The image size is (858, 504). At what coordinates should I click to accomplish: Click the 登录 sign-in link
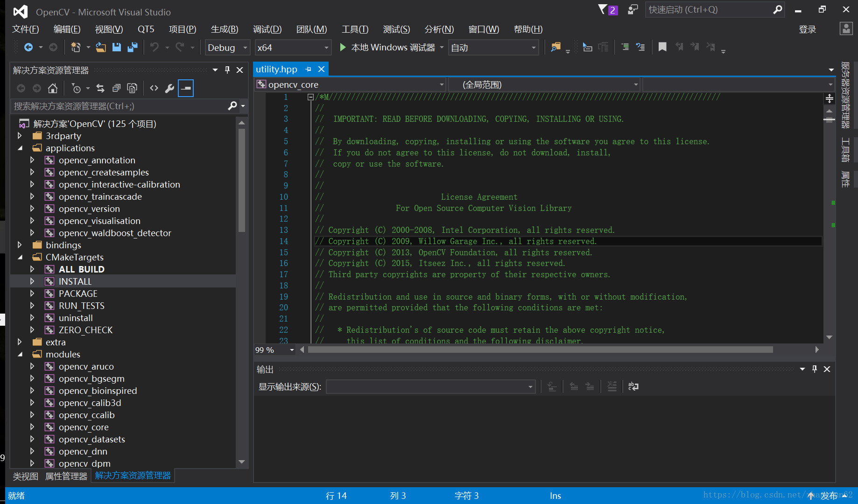[808, 29]
